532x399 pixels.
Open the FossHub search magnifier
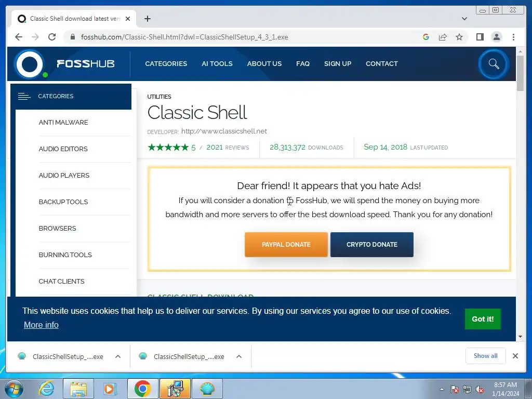coord(494,64)
